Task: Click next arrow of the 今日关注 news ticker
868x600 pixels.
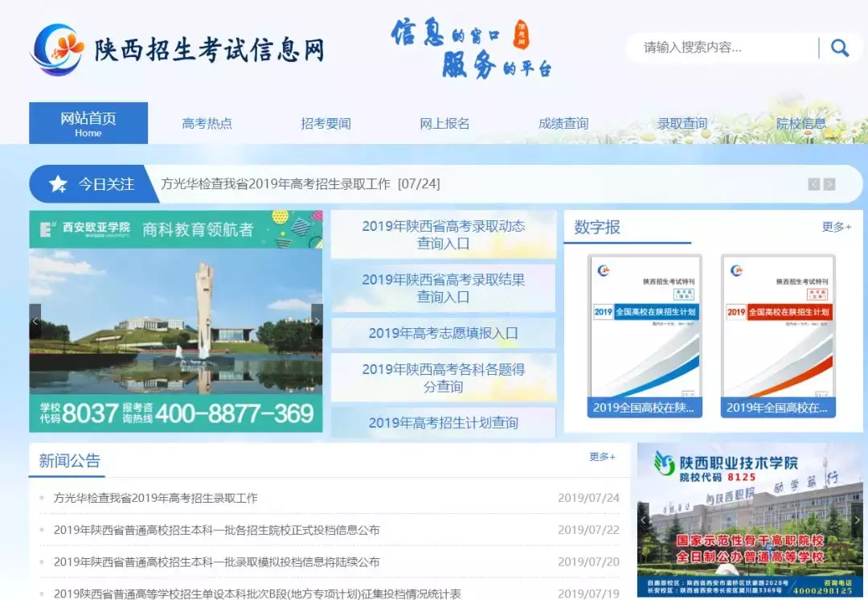Action: pos(829,183)
